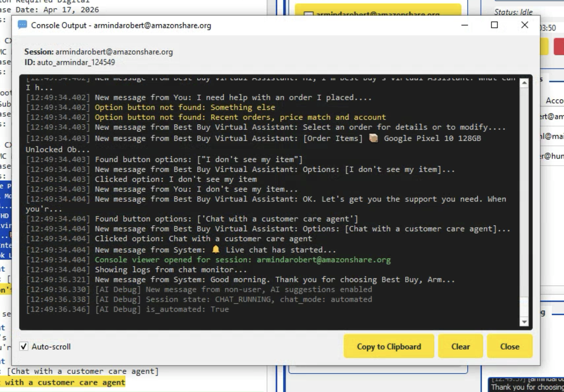Click the console scrollbar down arrow

(x=525, y=322)
